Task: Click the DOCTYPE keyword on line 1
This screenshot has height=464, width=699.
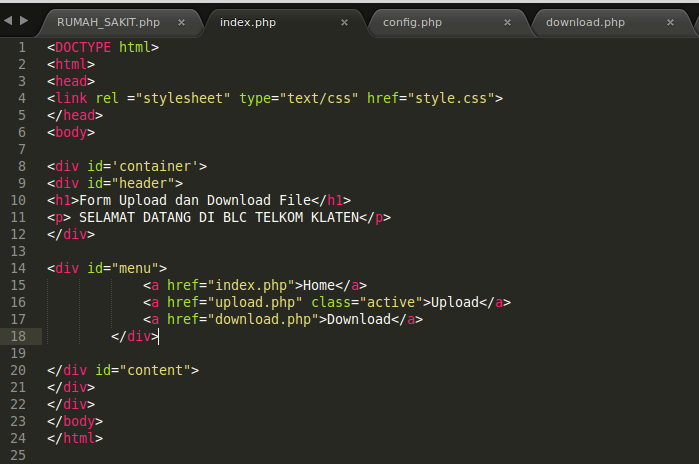Action: [x=83, y=47]
